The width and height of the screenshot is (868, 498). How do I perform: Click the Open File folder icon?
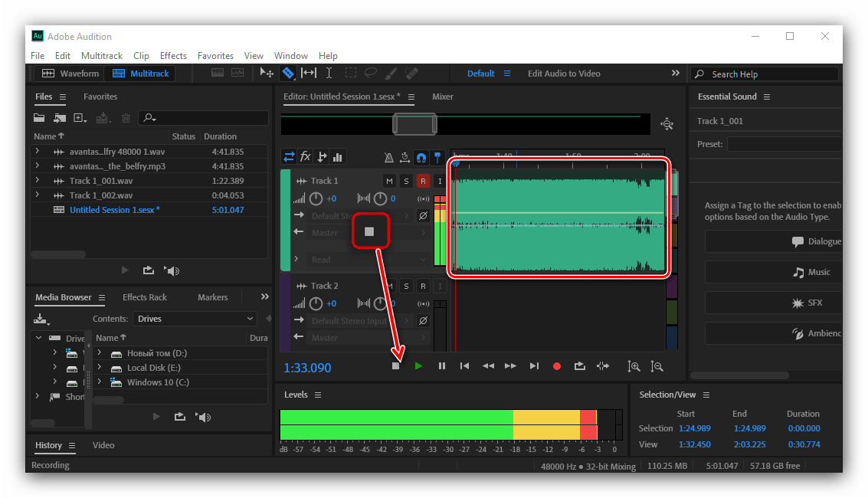(x=39, y=118)
